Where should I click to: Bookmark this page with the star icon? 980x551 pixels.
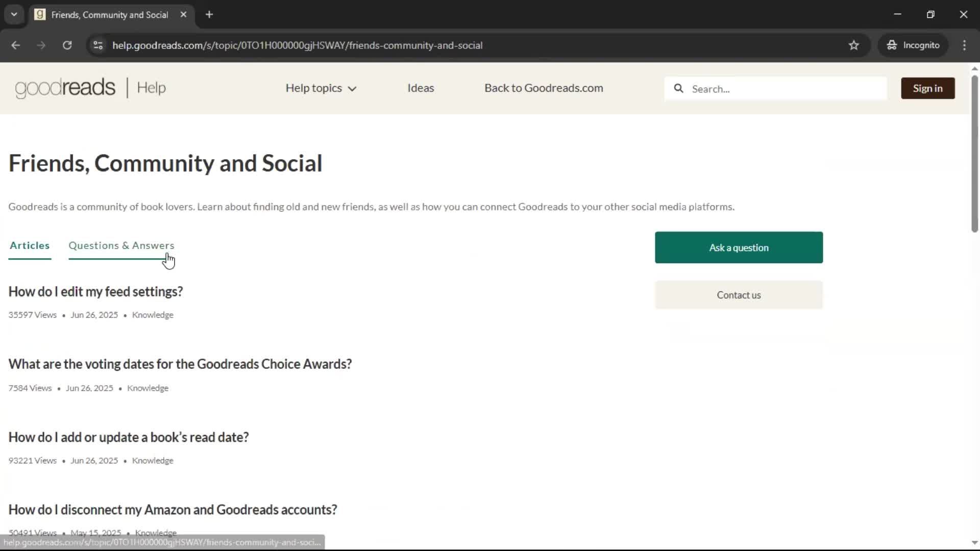pyautogui.click(x=854, y=45)
